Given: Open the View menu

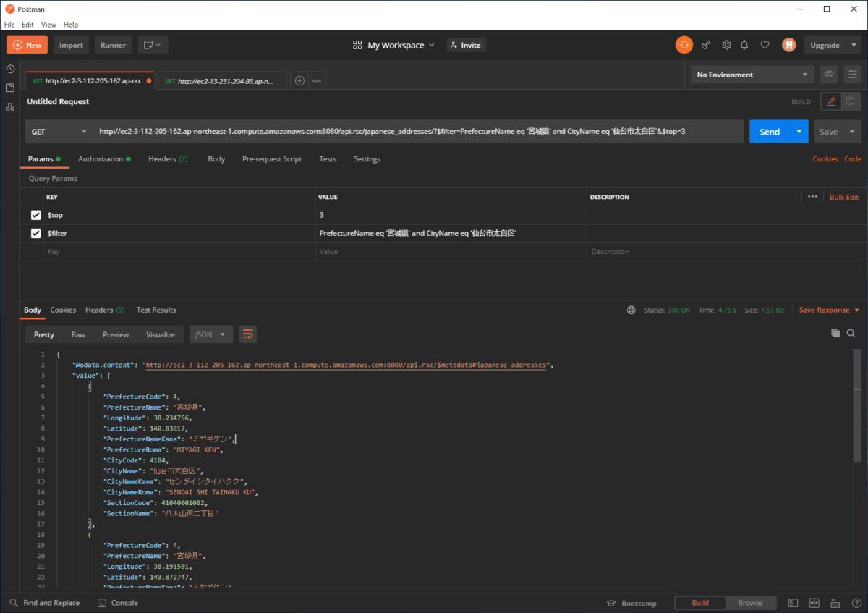Looking at the screenshot, I should 48,25.
